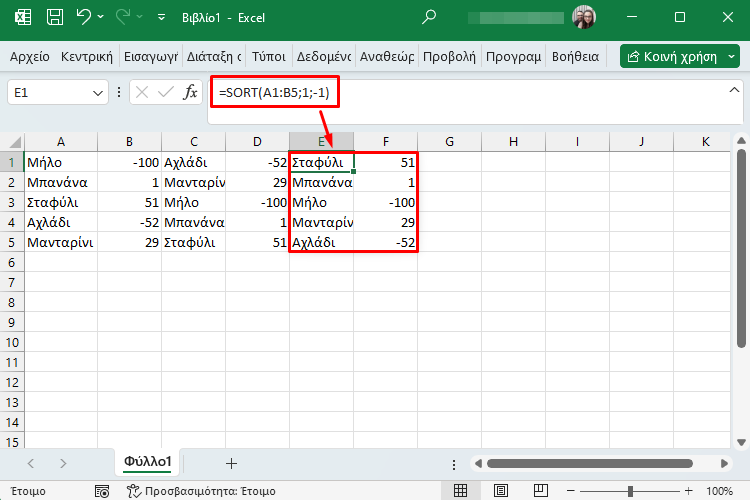Open the Αρχείο tab
This screenshot has height=500, width=750.
click(30, 56)
